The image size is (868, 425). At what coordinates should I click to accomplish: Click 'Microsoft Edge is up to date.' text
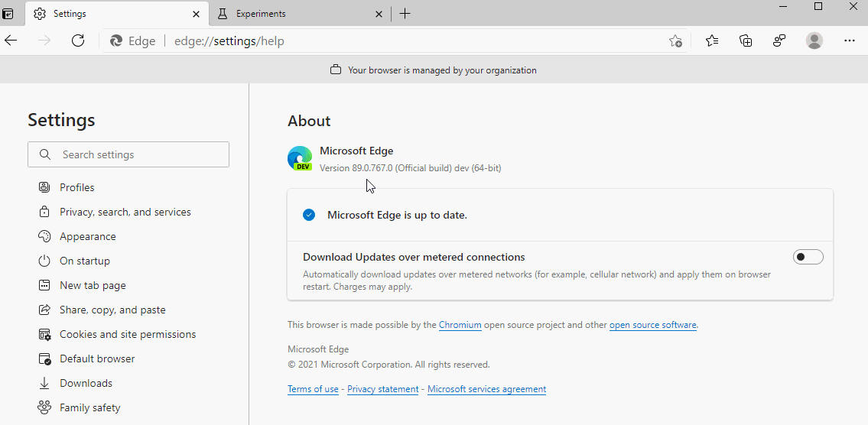397,216
